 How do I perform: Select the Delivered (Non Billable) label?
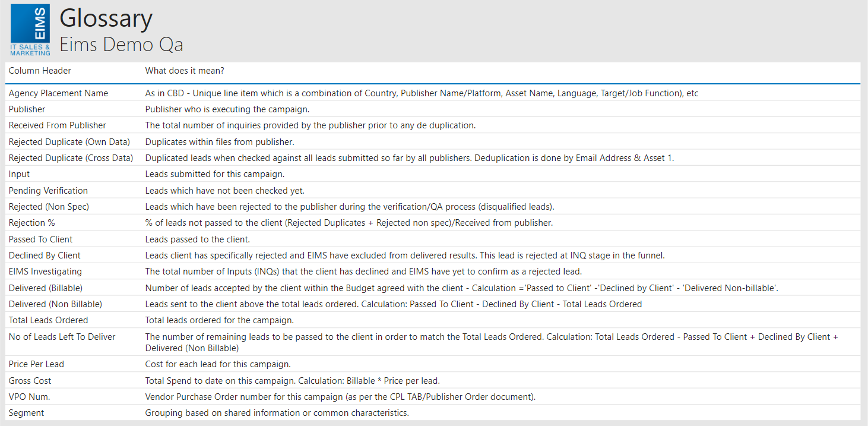(x=55, y=304)
